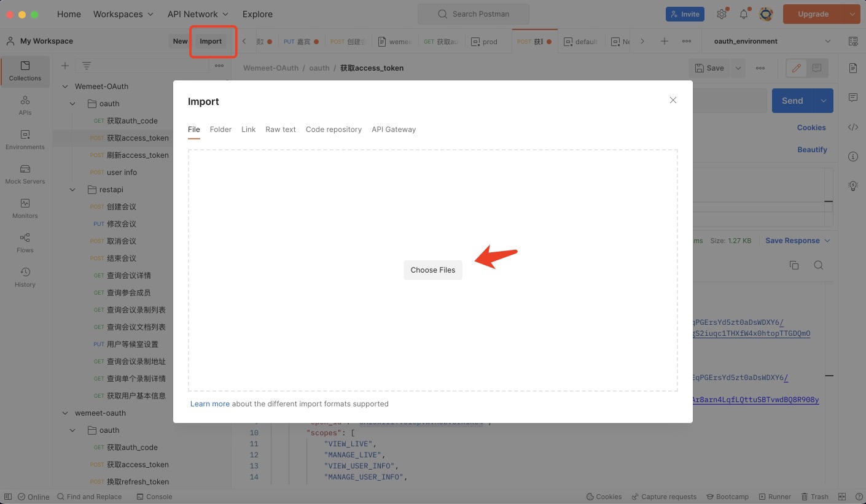Open Find and Replace

pos(89,497)
